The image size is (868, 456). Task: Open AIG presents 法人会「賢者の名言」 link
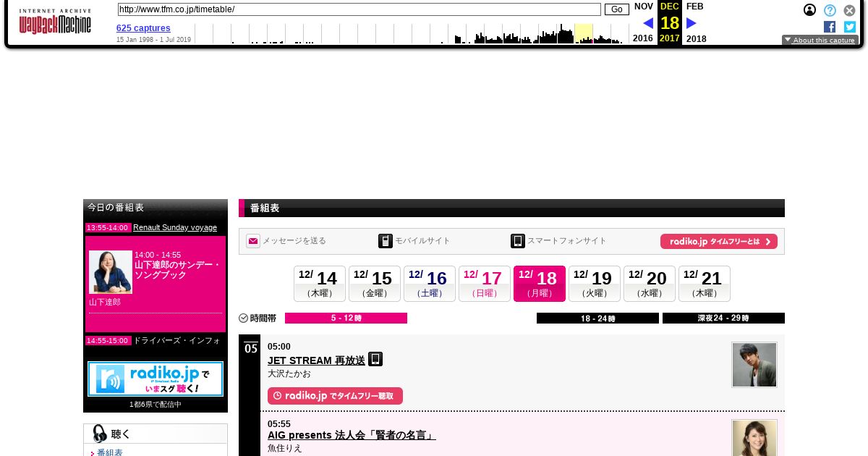352,436
